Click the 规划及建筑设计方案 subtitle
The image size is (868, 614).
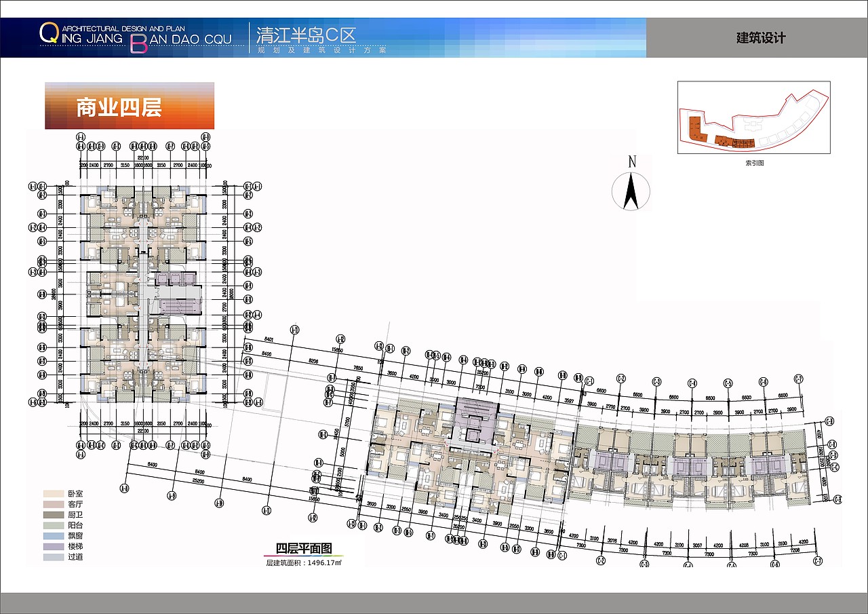321,50
